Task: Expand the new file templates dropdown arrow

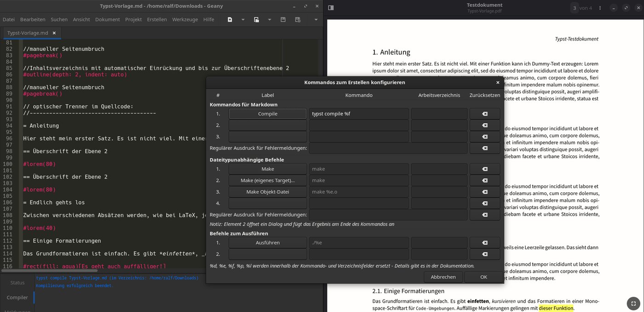Action: (x=243, y=20)
